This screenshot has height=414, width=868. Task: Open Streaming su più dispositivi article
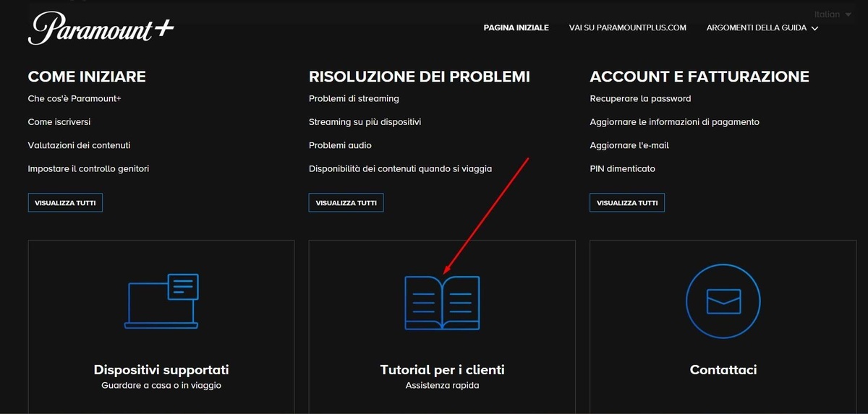coord(365,122)
